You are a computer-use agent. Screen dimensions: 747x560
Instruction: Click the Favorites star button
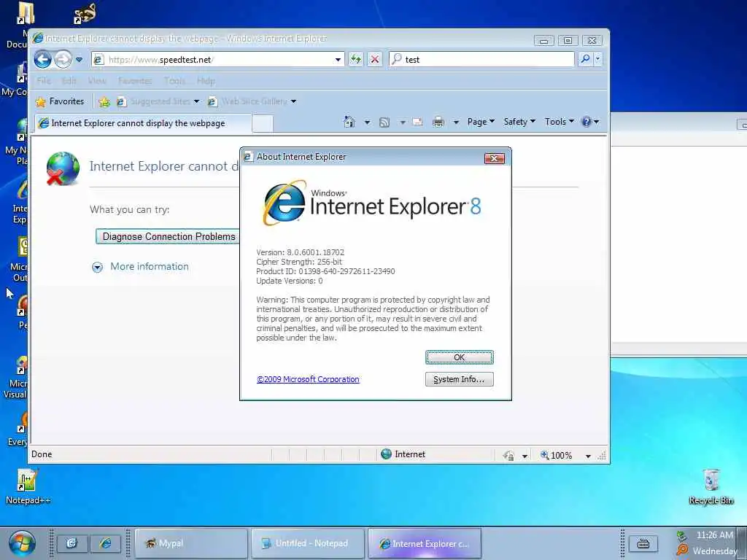pyautogui.click(x=60, y=101)
